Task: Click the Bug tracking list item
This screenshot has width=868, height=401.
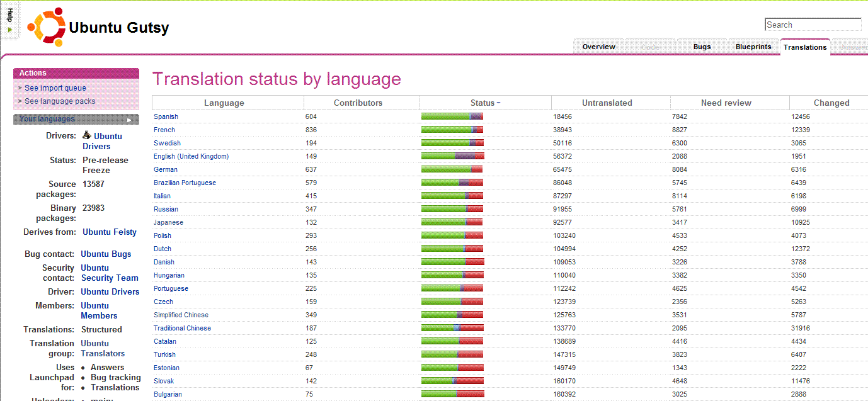Action: [116, 378]
